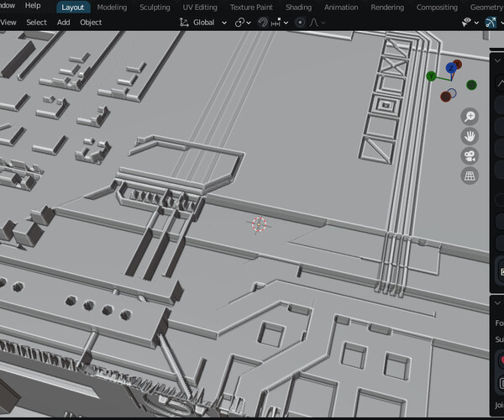The height and width of the screenshot is (420, 504).
Task: Click the 3D cursor in the viewport
Action: (259, 224)
